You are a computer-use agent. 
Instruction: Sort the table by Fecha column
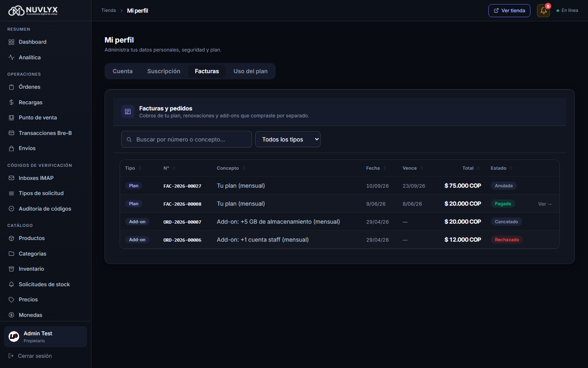coord(376,168)
